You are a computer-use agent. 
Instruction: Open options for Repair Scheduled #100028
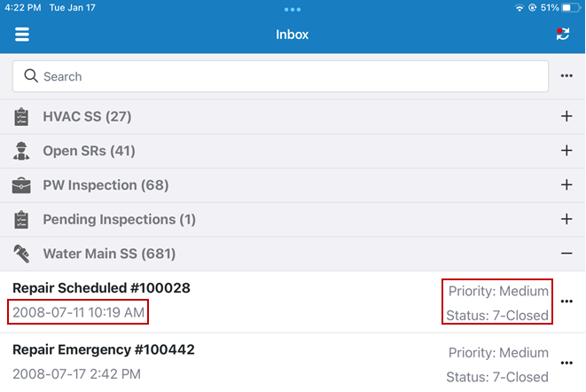tap(566, 302)
